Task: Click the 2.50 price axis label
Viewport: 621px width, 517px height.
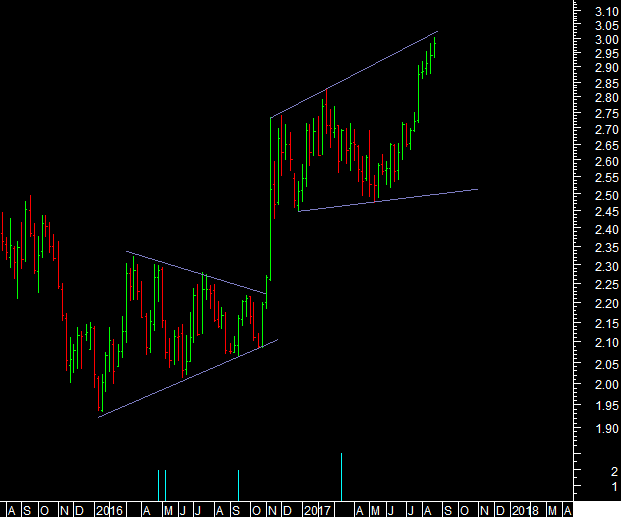Action: [607, 195]
